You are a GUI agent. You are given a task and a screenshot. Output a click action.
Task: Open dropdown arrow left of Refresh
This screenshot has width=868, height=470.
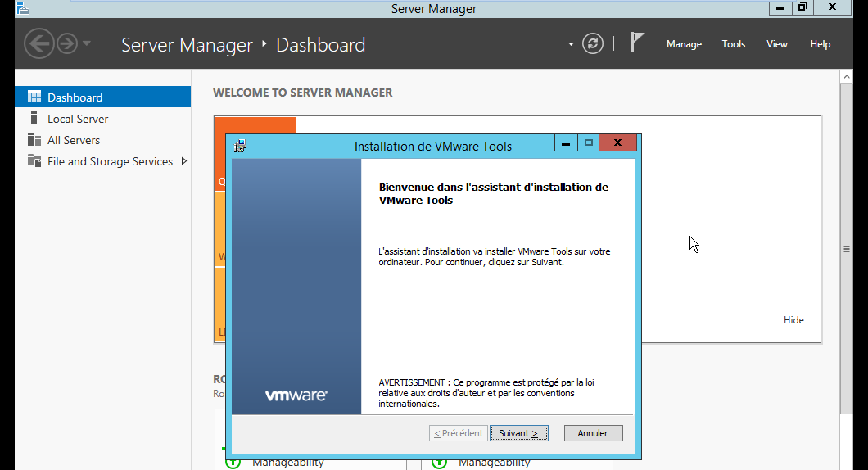click(571, 44)
